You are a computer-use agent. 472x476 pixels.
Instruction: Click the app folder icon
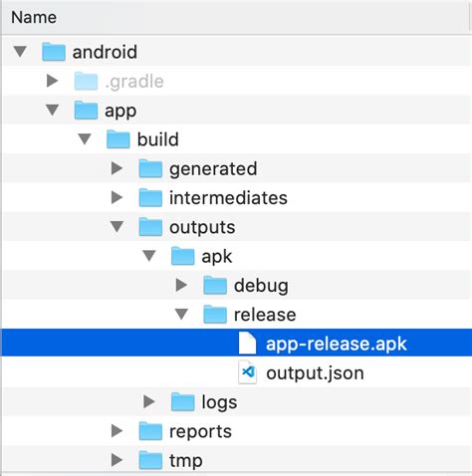click(86, 111)
